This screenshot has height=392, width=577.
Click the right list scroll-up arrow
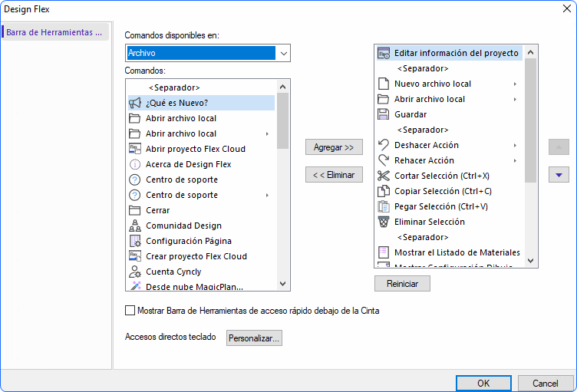(x=530, y=52)
